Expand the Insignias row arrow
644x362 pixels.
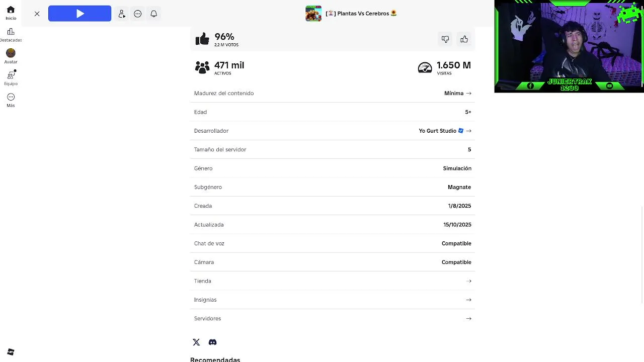pos(468,300)
